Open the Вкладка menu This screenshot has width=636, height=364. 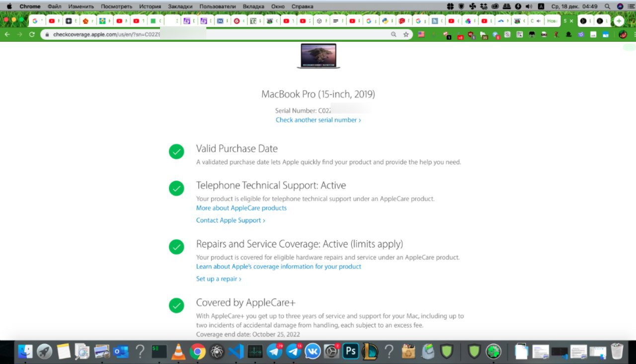[x=253, y=6]
